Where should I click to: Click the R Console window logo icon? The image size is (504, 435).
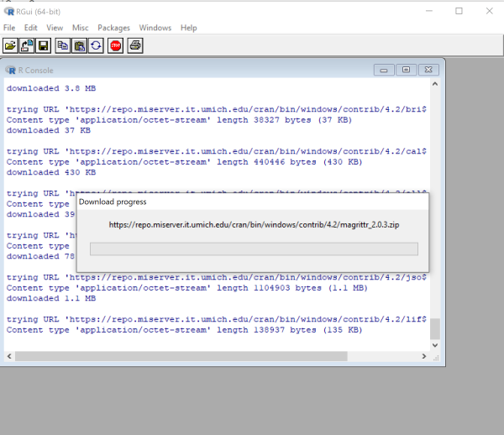click(x=10, y=70)
